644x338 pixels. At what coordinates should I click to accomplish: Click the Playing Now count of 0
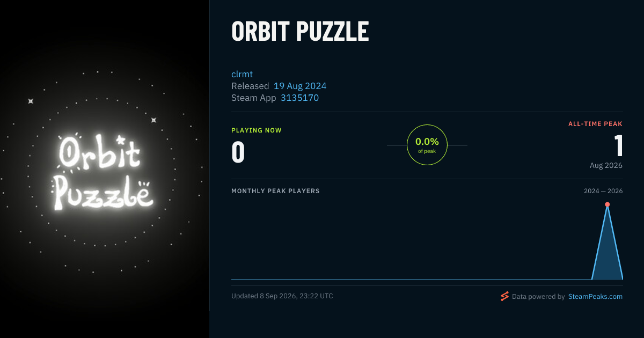[238, 152]
